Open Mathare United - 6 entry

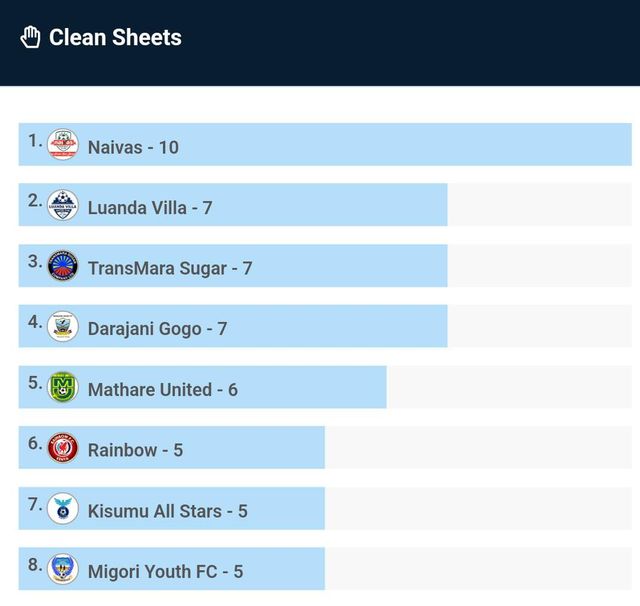[163, 389]
